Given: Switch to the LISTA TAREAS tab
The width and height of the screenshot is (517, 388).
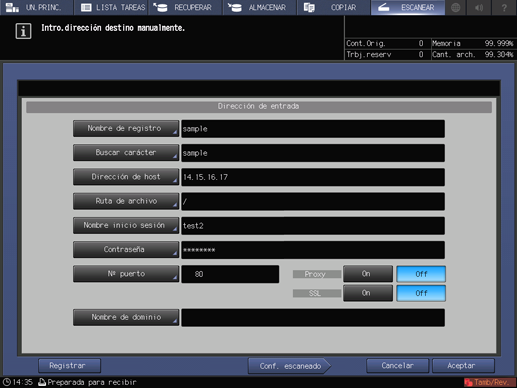Looking at the screenshot, I should [112, 7].
